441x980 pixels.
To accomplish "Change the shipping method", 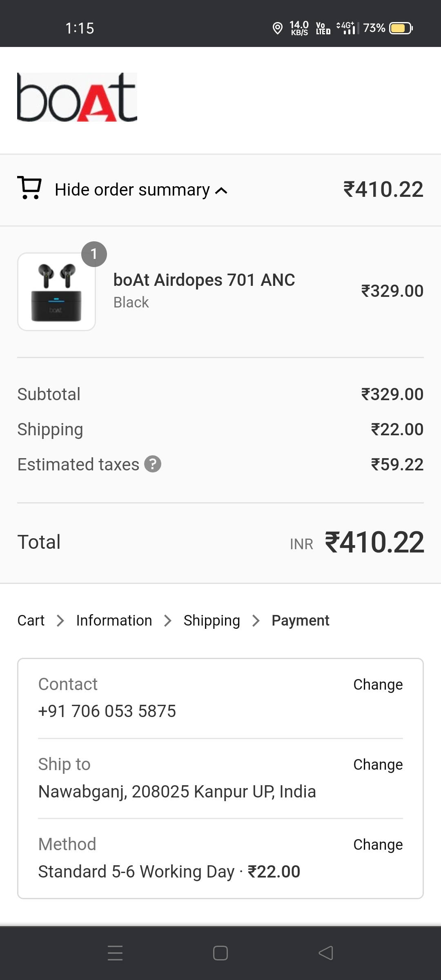I will (378, 844).
